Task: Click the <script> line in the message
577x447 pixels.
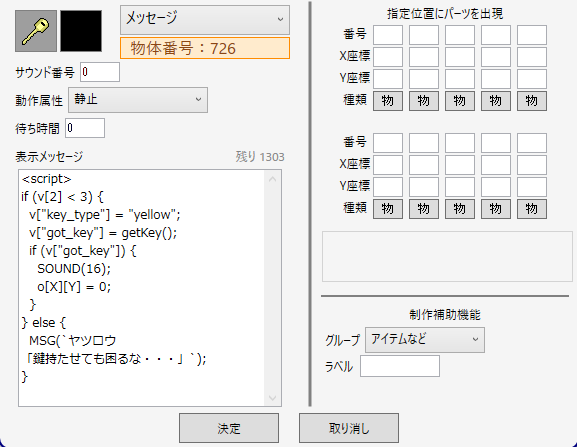Action: coord(46,179)
